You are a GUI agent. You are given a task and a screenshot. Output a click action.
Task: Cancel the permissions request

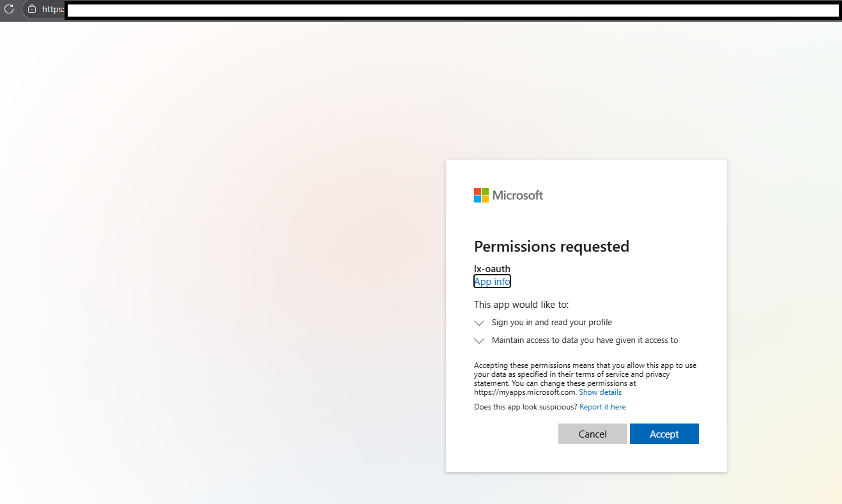[x=593, y=434]
